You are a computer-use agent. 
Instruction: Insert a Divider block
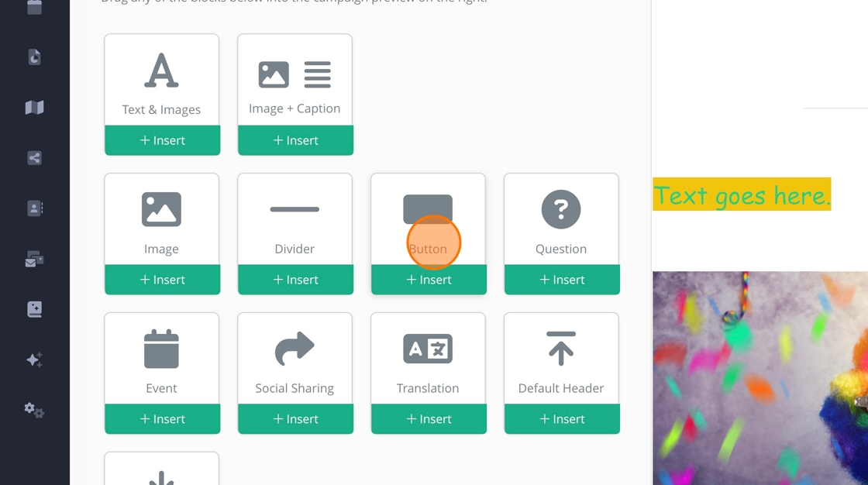(x=295, y=280)
